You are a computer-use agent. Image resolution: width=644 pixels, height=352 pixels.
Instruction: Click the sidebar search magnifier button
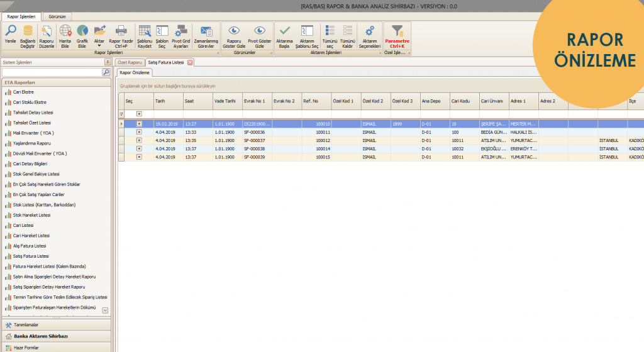[106, 72]
